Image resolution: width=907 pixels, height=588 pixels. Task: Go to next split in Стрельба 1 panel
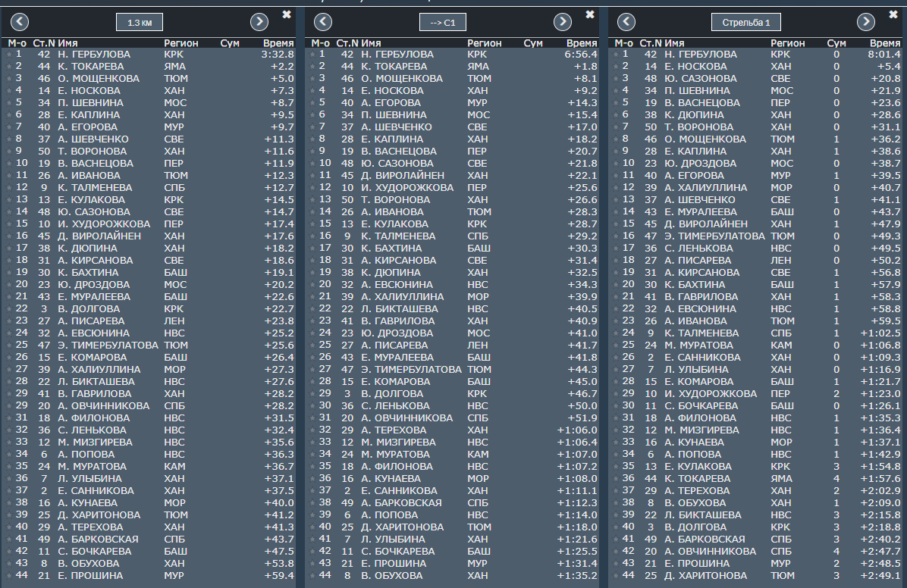(x=866, y=22)
